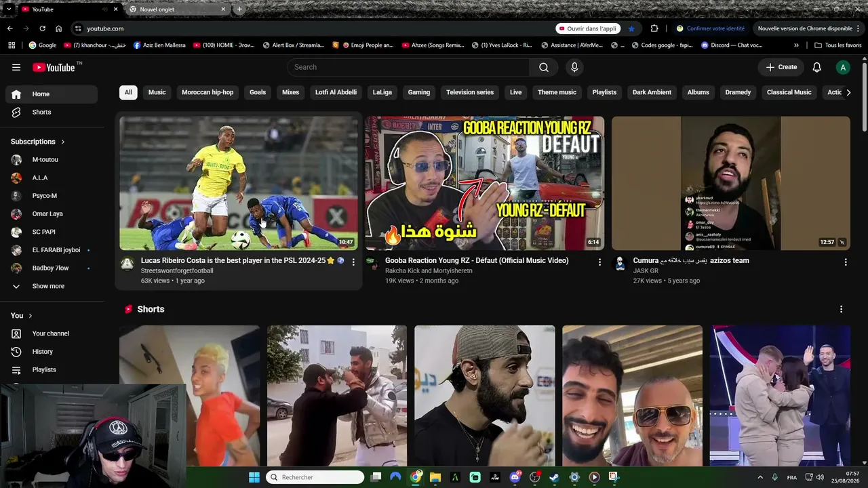Expand the You section chevron

pos(31,316)
